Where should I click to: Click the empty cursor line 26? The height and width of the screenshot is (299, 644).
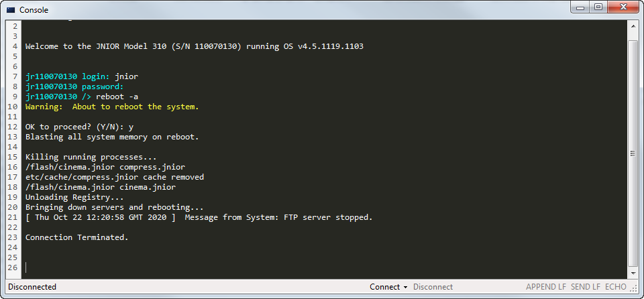(x=325, y=267)
